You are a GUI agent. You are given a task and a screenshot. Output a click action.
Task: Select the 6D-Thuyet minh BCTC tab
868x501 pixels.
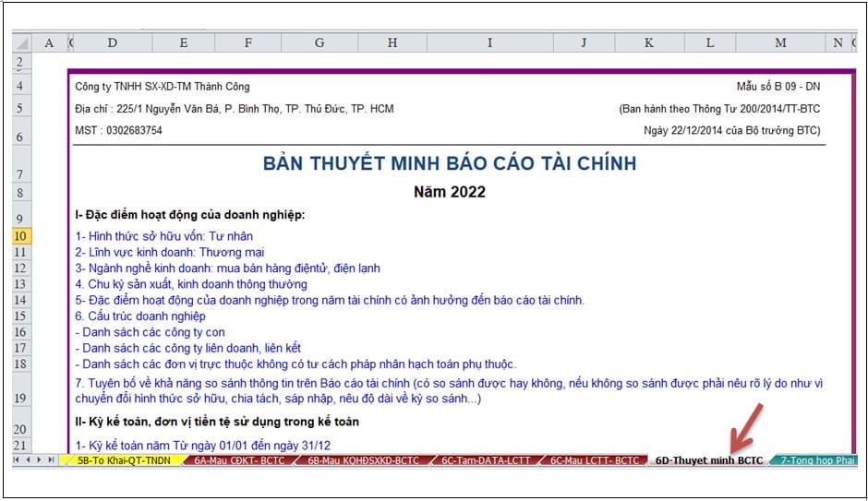coord(707,459)
